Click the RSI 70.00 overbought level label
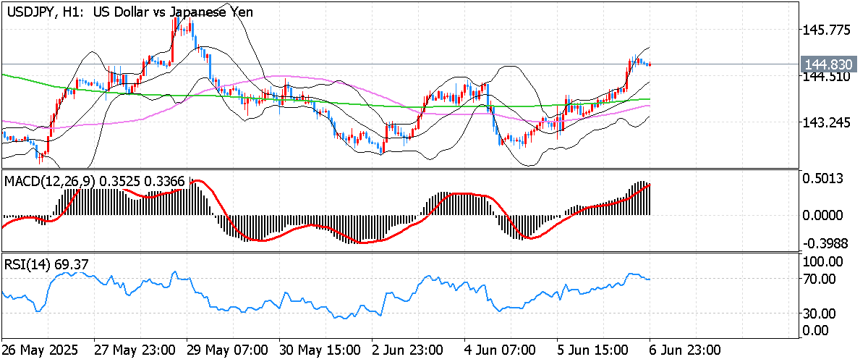This screenshot has height=362, width=868. [822, 279]
